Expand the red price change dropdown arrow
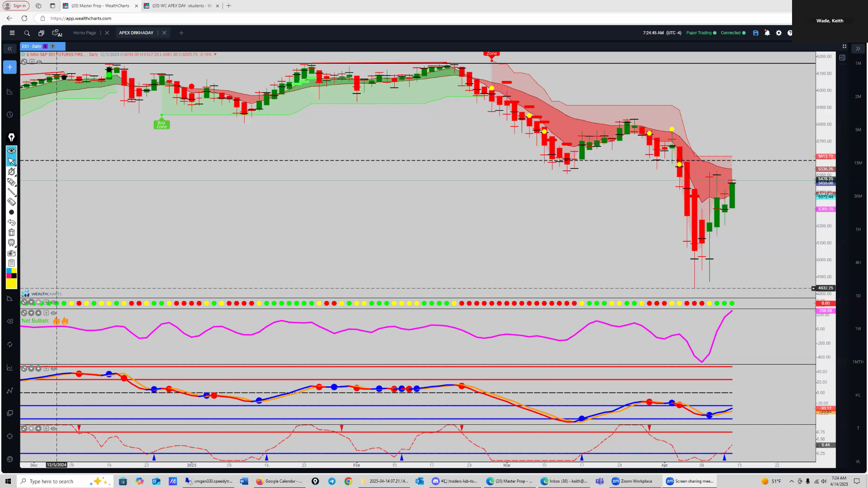This screenshot has width=868, height=488. [215, 55]
